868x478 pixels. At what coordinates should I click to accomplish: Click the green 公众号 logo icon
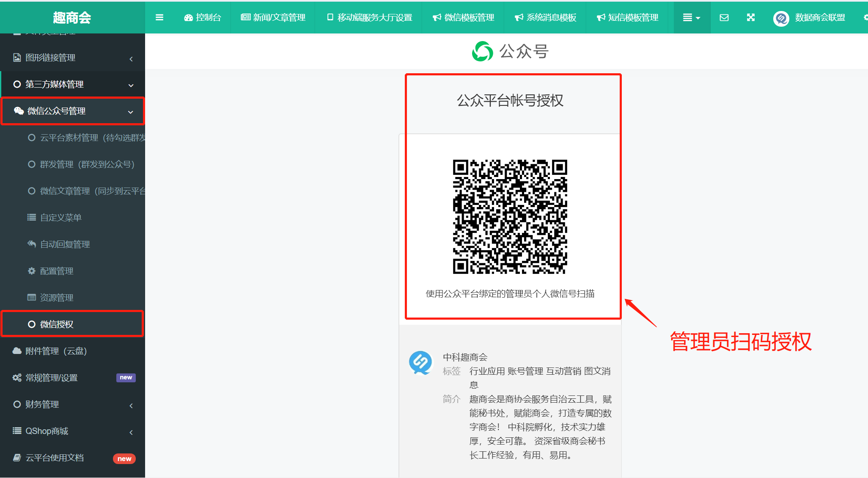point(482,52)
